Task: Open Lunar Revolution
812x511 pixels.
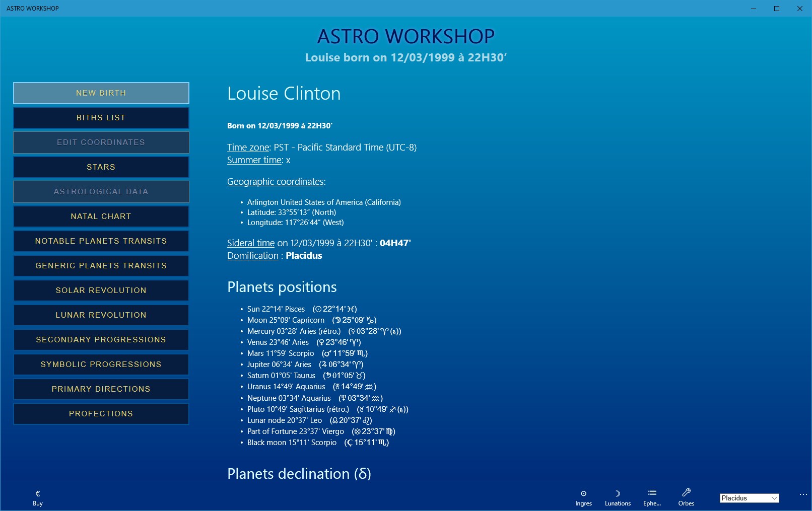Action: tap(101, 315)
